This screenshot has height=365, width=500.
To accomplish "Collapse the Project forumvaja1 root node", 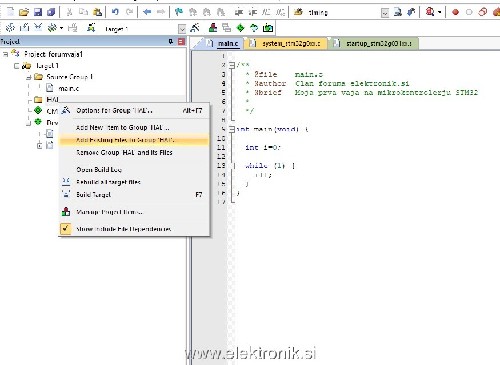I will 6,54.
